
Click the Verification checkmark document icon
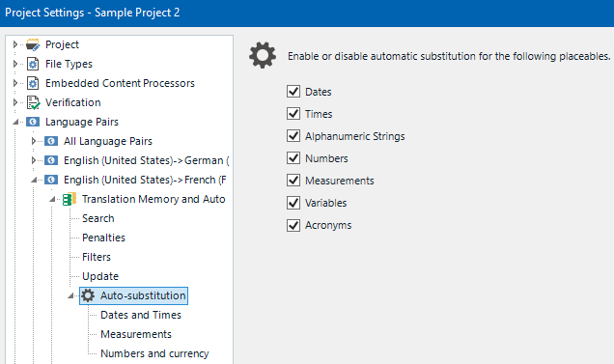point(33,102)
